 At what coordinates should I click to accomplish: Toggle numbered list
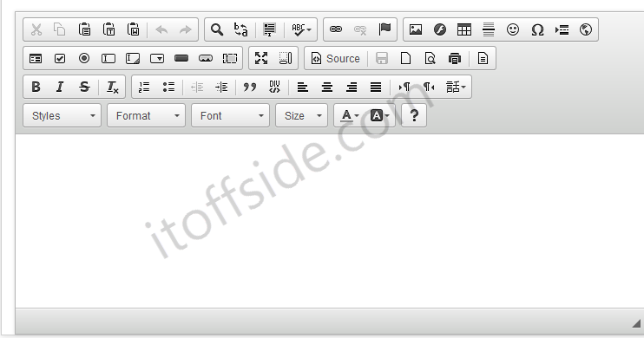coord(144,87)
